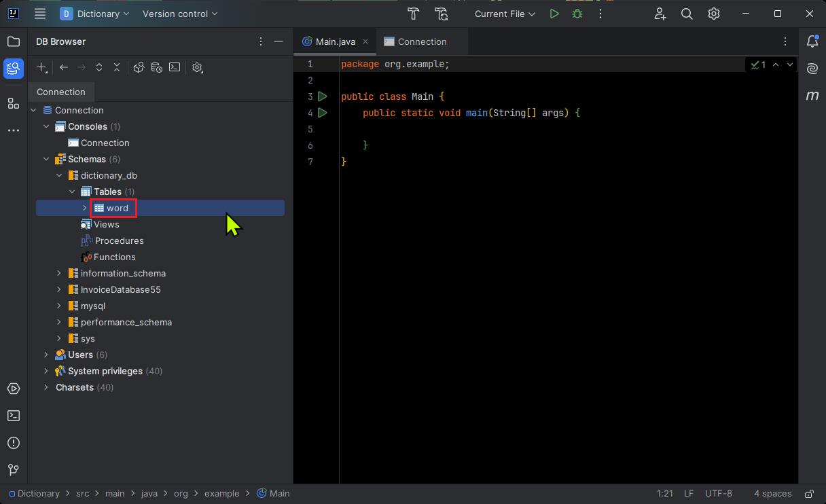Open the Run application icon
Image resolution: width=826 pixels, height=504 pixels.
(554, 13)
